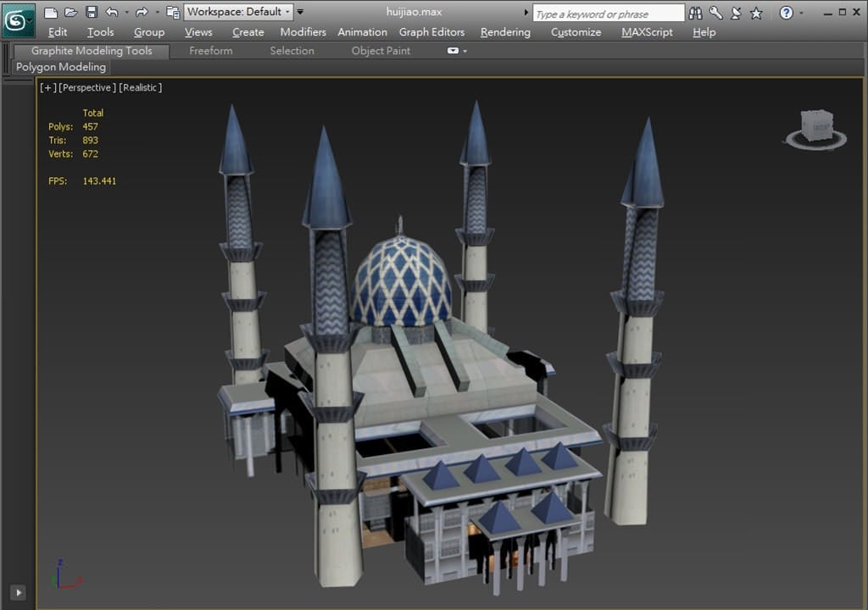This screenshot has width=868, height=610.
Task: Click the New Scene icon
Action: coord(51,13)
